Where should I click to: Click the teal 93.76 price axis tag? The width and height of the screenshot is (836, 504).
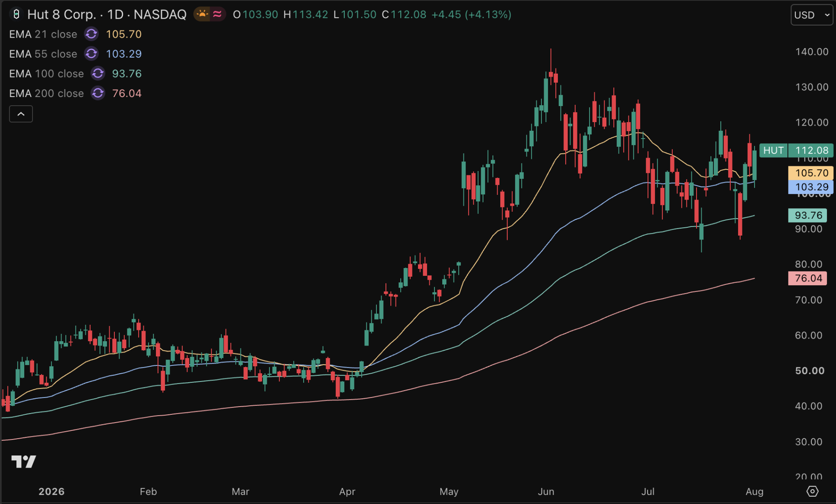(x=808, y=215)
